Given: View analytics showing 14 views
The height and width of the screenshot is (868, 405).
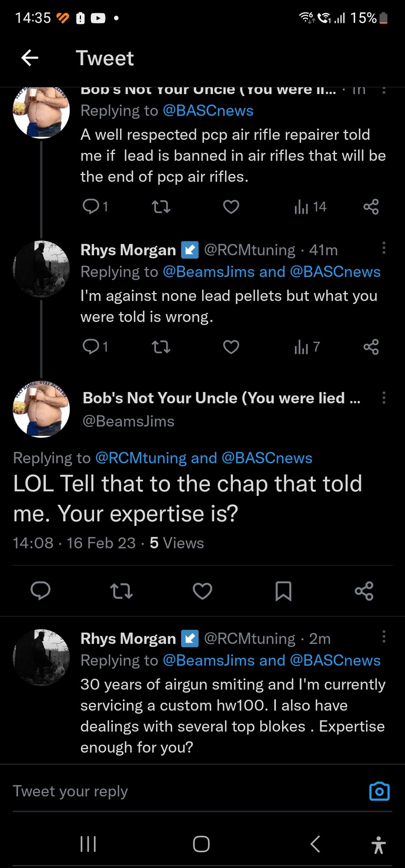Looking at the screenshot, I should click(x=310, y=207).
